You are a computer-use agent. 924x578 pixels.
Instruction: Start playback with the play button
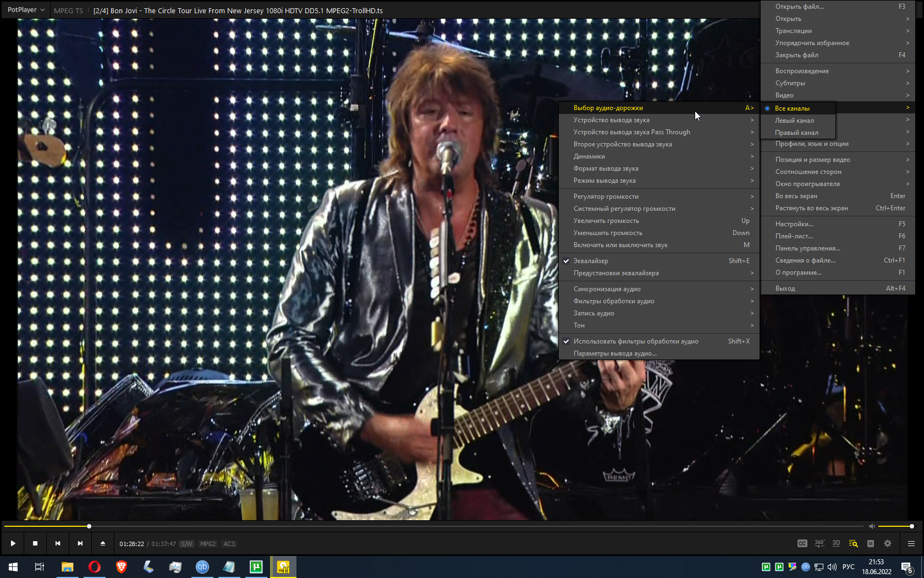tap(13, 543)
